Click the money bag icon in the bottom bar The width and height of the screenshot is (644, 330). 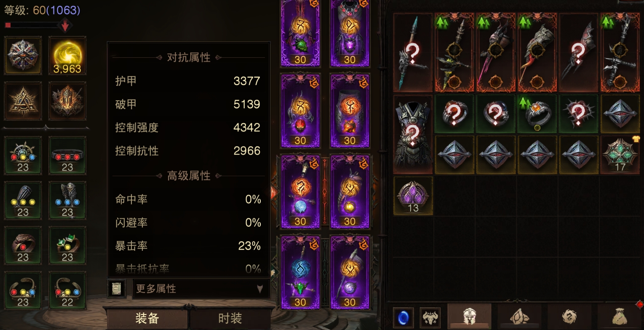coord(619,317)
